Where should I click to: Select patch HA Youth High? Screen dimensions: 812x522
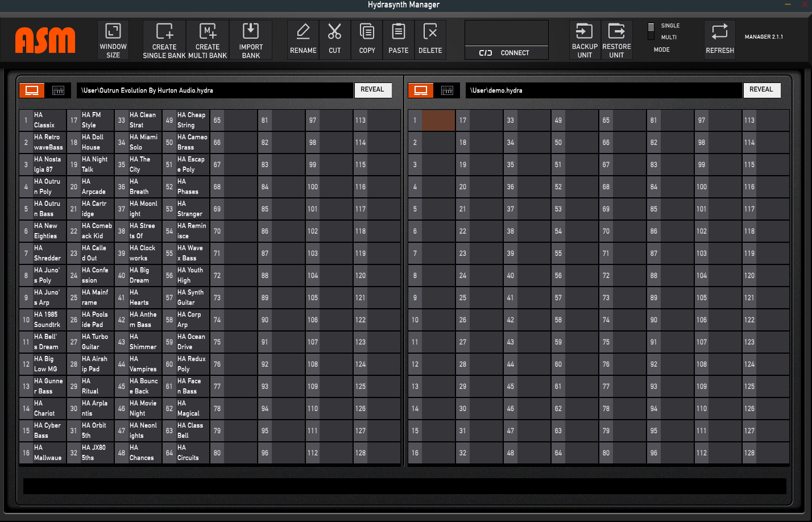(186, 275)
